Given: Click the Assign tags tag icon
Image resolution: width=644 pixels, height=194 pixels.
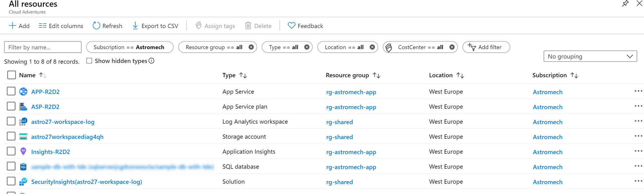Looking at the screenshot, I should (198, 26).
